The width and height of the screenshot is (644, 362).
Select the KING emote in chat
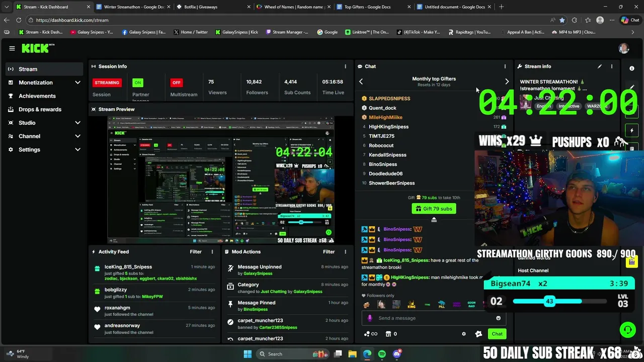412,305
